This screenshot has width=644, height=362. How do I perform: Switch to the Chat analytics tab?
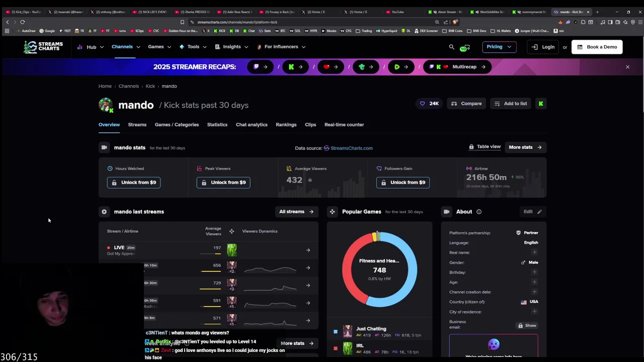click(252, 125)
